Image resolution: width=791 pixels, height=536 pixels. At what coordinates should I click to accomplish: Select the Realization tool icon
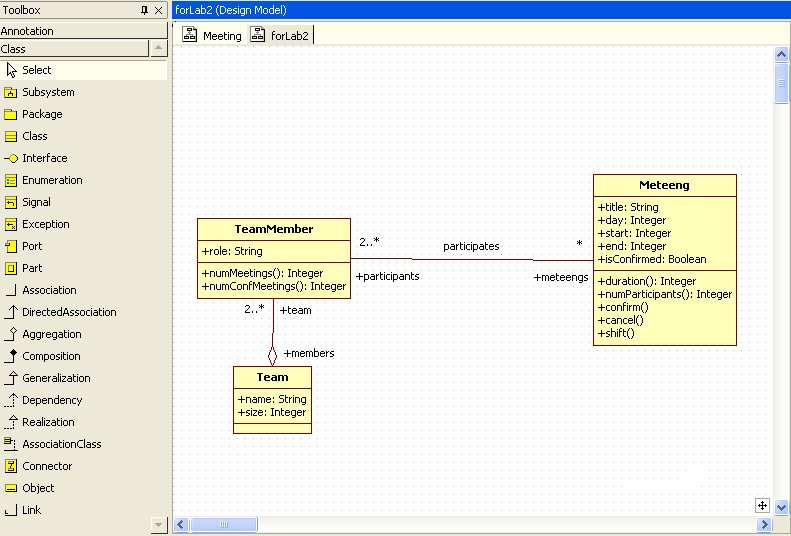[11, 422]
